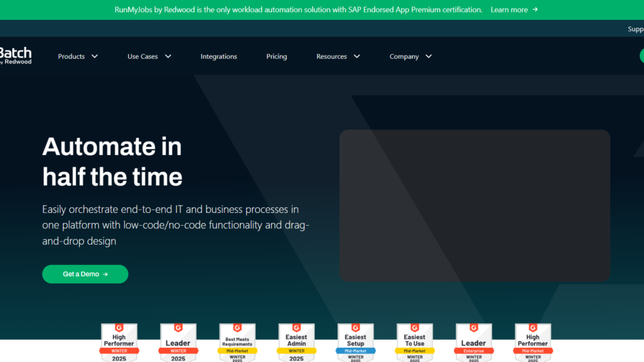Open the Pricing page
Viewport: 644px width, 362px height.
coord(277,56)
